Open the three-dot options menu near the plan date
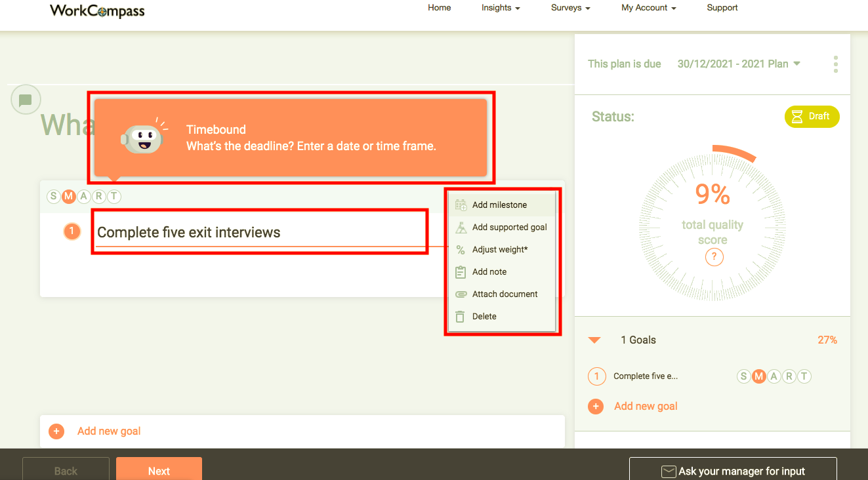 [x=835, y=64]
